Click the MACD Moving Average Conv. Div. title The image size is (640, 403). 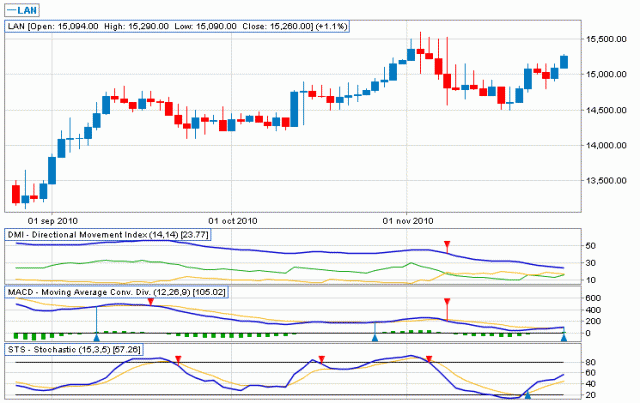click(x=115, y=291)
